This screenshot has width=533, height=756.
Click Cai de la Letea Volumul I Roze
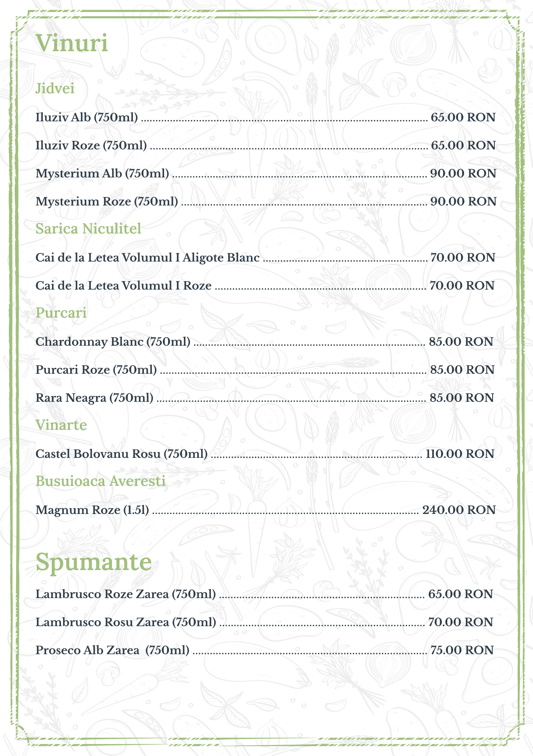coord(123,285)
